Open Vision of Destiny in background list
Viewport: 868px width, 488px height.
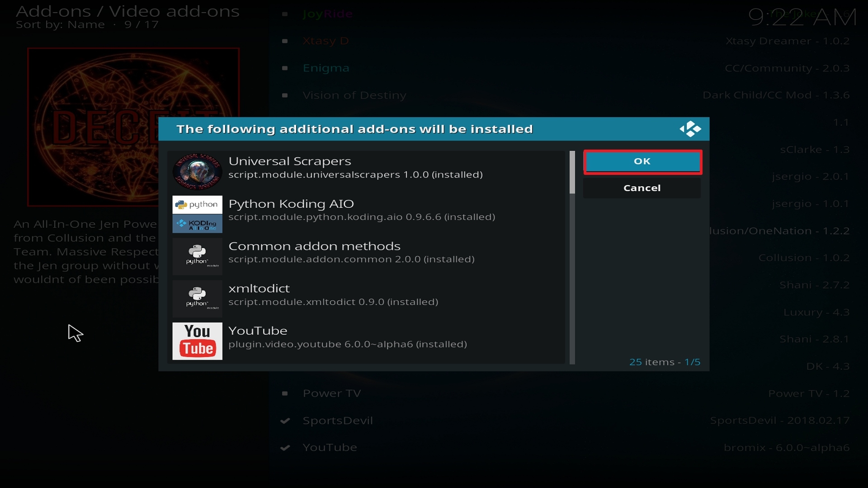click(354, 95)
